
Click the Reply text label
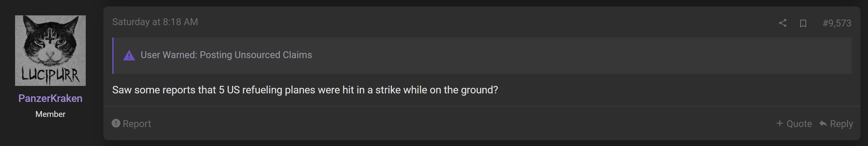[841, 124]
